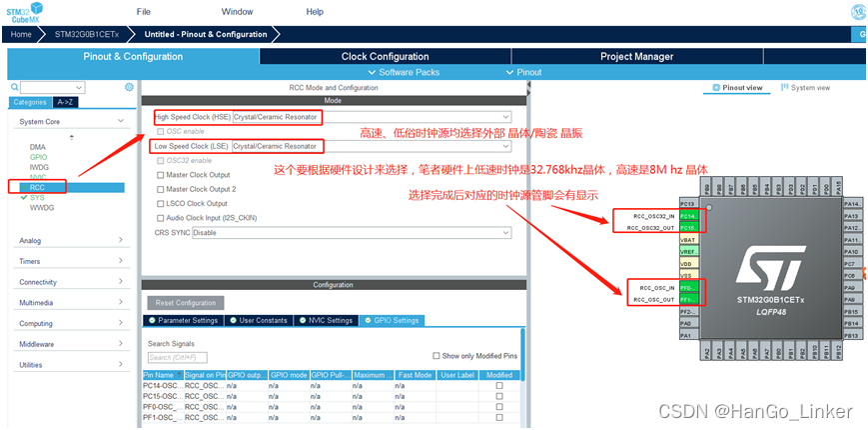
Task: Open the High Speed Clock (HSE) dropdown
Action: 372,117
